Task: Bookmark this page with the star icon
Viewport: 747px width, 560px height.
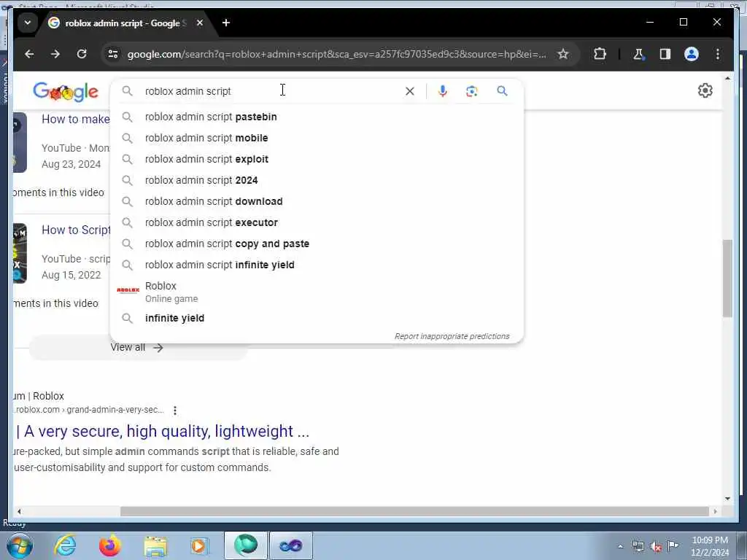Action: click(x=563, y=54)
